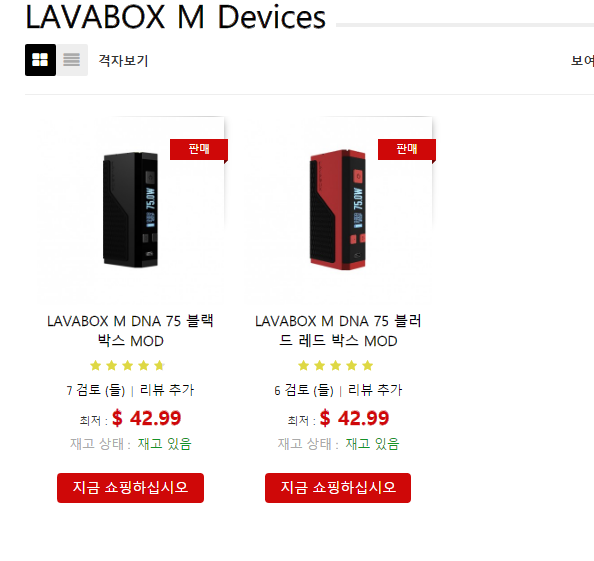View the 6 검토 reviews link

tap(304, 390)
